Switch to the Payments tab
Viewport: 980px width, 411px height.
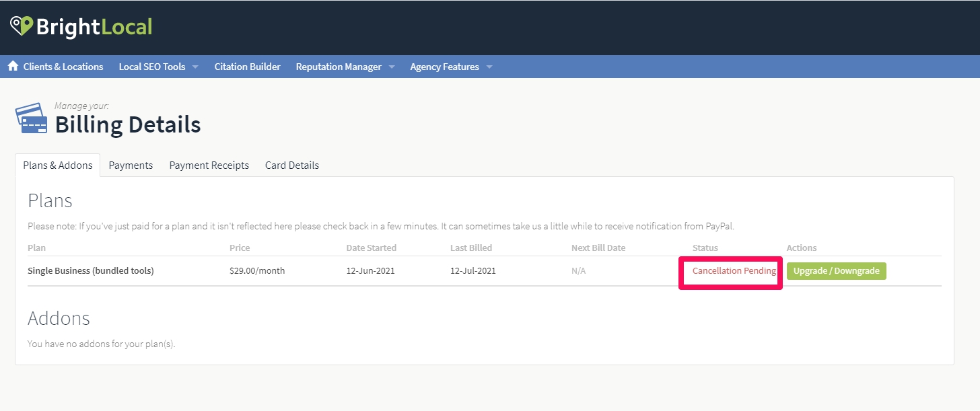131,165
